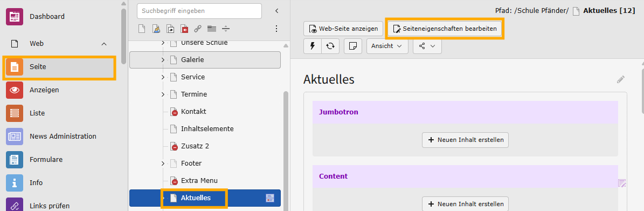Viewport: 644px width, 211px height.
Task: Collapse the Web module group chevron
Action: (104, 44)
